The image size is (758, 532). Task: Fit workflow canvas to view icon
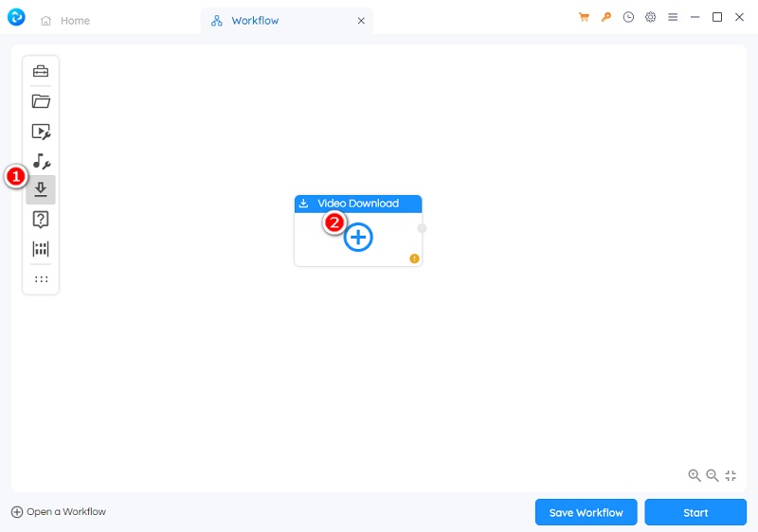click(x=731, y=475)
